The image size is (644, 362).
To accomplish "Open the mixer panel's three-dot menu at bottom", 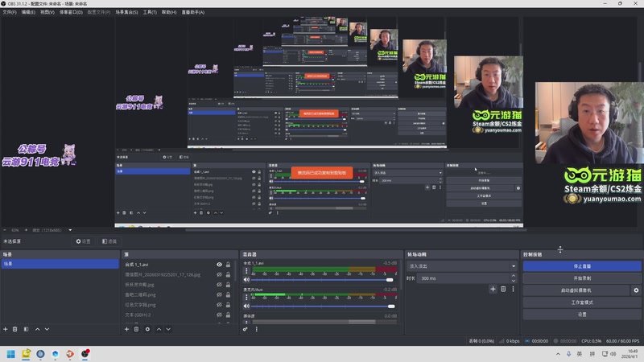I will [257, 329].
